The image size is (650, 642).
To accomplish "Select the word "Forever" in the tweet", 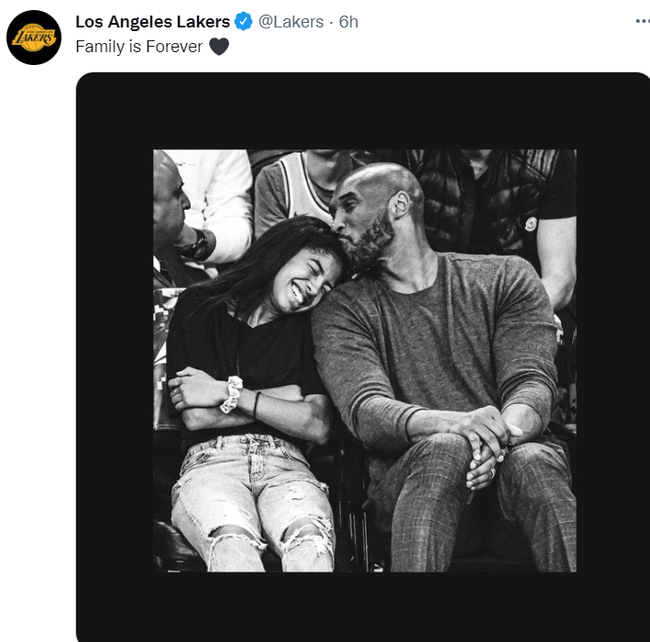I will click(174, 46).
